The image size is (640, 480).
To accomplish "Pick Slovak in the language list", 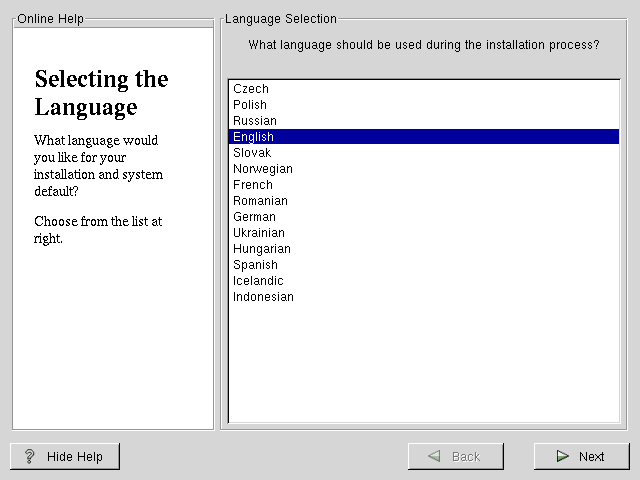I will (x=252, y=153).
